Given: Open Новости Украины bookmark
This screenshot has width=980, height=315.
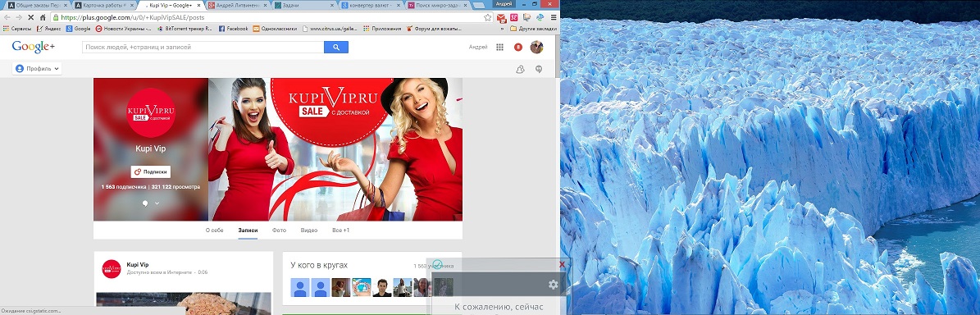Looking at the screenshot, I should pos(124,29).
